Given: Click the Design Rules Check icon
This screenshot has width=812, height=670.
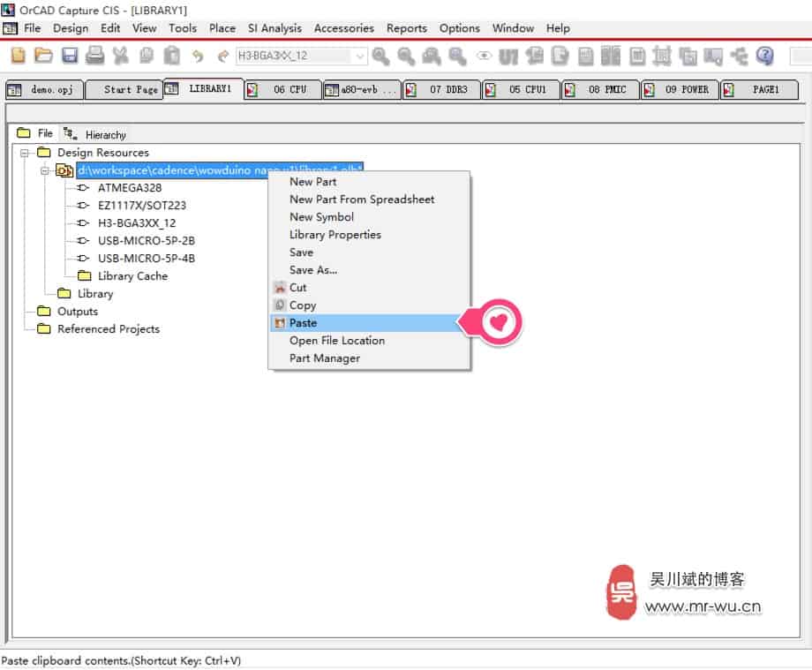Looking at the screenshot, I should (560, 56).
